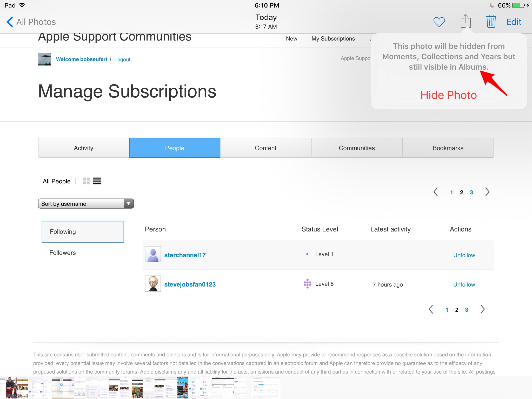Tap the back chevron next to All Photos
This screenshot has height=399, width=532.
[10, 22]
